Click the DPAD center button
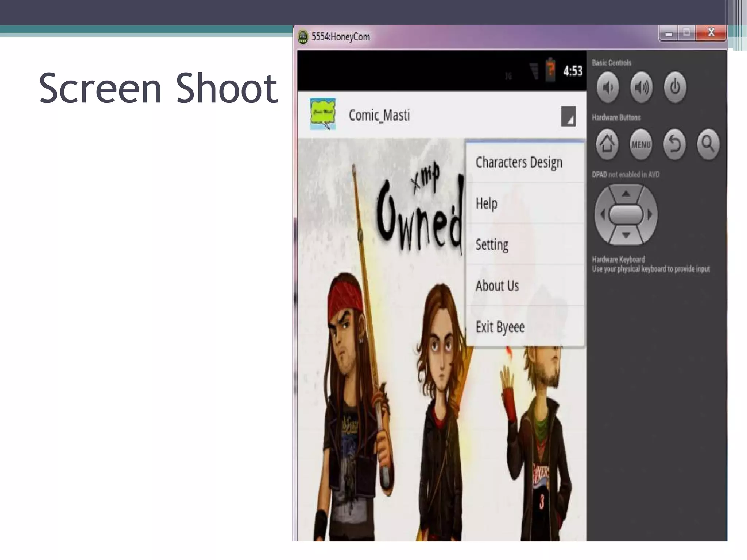The height and width of the screenshot is (560, 747). (626, 214)
